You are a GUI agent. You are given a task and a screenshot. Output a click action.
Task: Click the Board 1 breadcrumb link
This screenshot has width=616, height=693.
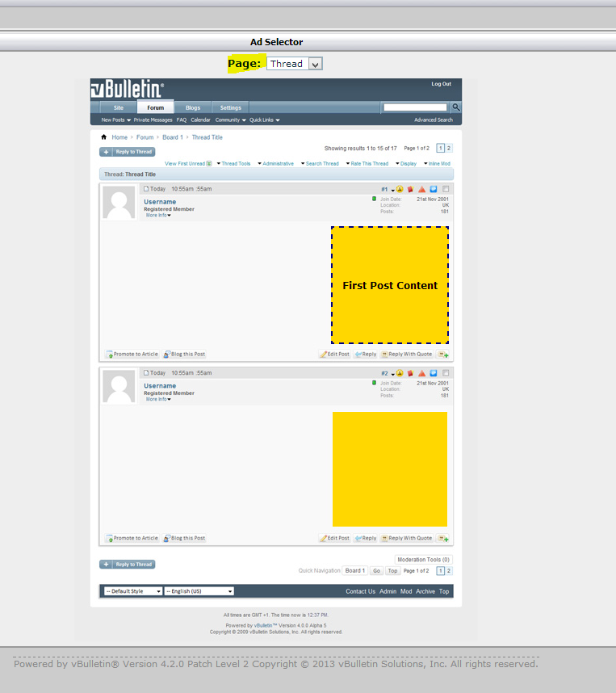tap(172, 137)
